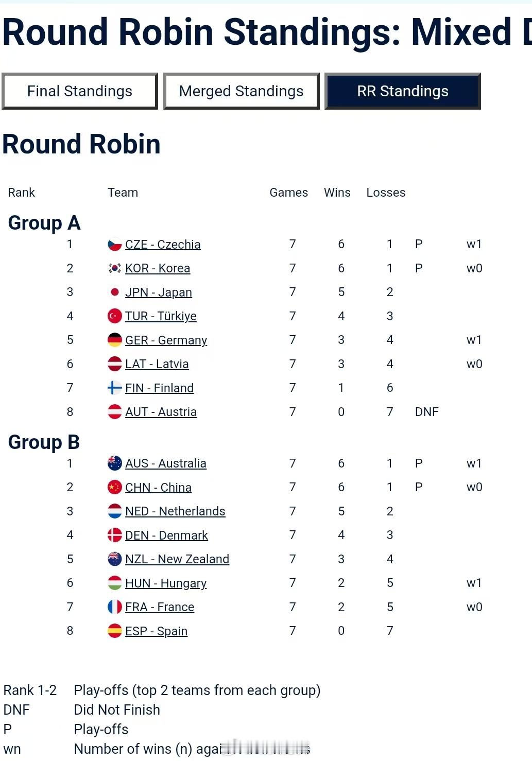Click the Korea flag icon

[x=114, y=268]
